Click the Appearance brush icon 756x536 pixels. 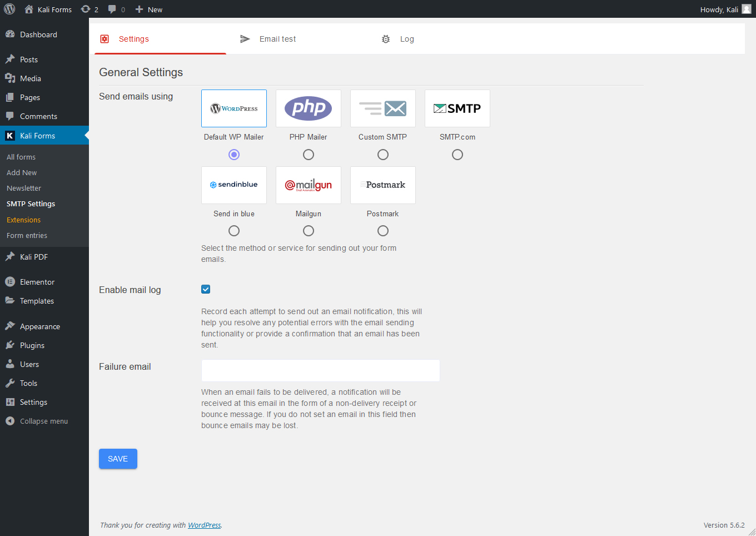coord(10,326)
